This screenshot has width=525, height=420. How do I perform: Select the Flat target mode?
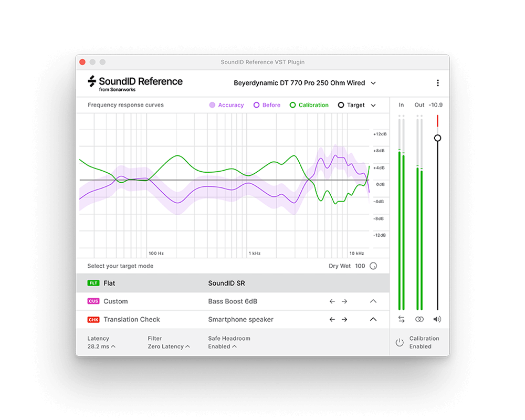[x=233, y=283]
